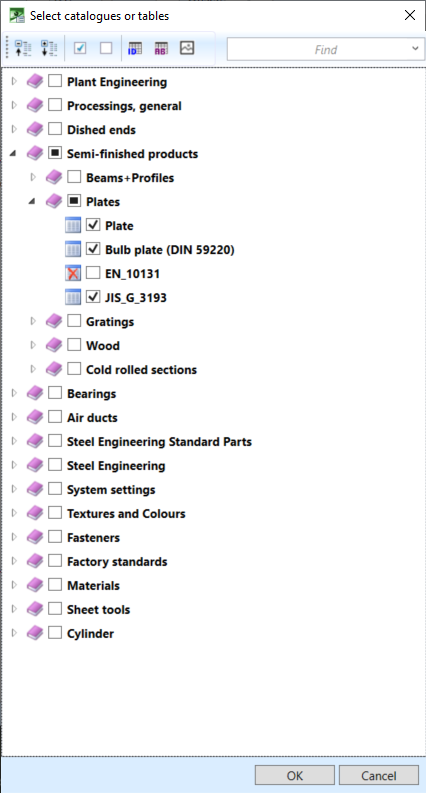Click the book icon beside Plates

pos(54,201)
